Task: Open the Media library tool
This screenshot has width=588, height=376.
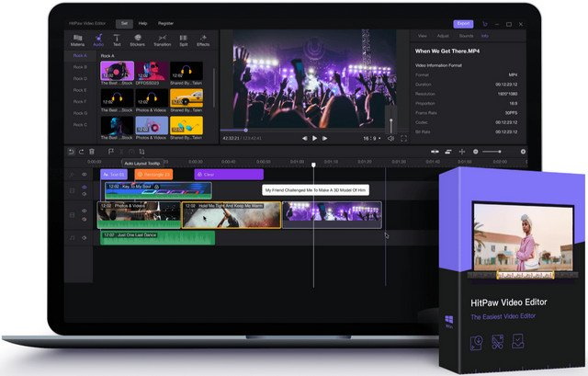Action: (x=77, y=40)
